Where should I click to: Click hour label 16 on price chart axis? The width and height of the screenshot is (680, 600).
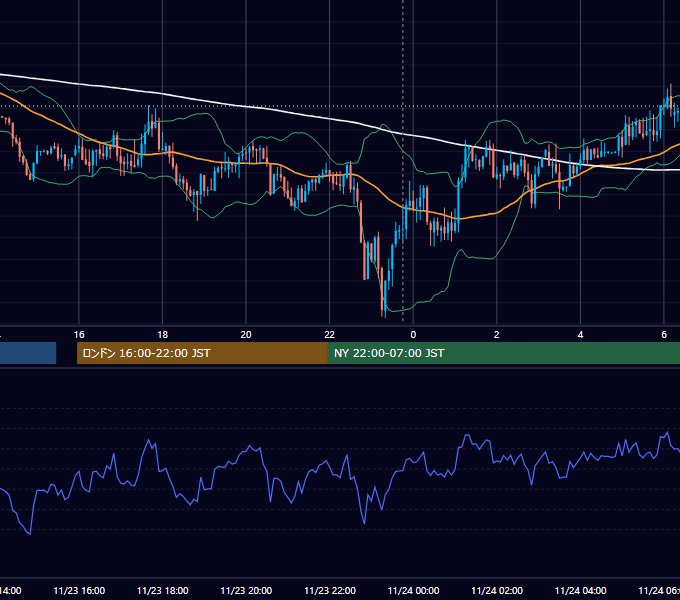(x=79, y=335)
